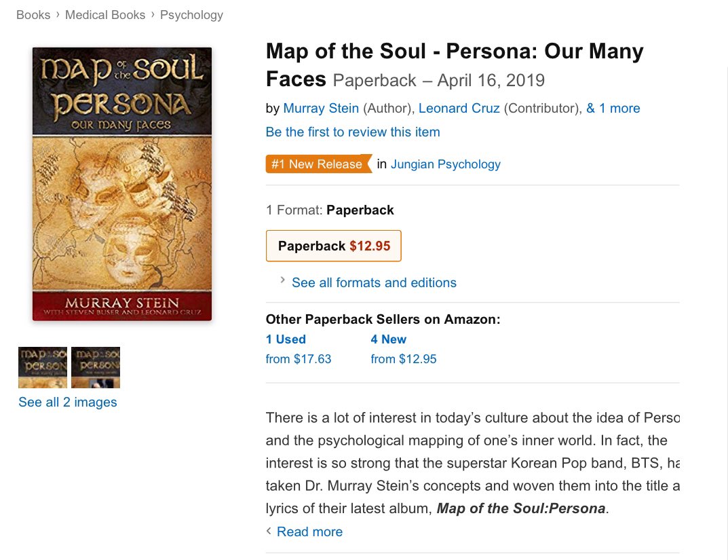This screenshot has width=728, height=560.
Task: Expand the '& 1 more' contributors
Action: (613, 108)
